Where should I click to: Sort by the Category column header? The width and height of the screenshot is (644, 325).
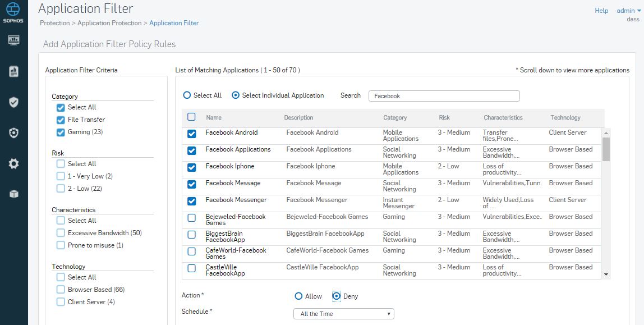click(x=395, y=117)
